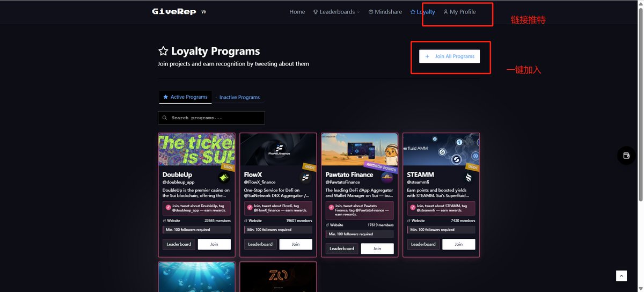This screenshot has height=292, width=644.
Task: Click the @doubleup_app handle
Action: [x=178, y=182]
